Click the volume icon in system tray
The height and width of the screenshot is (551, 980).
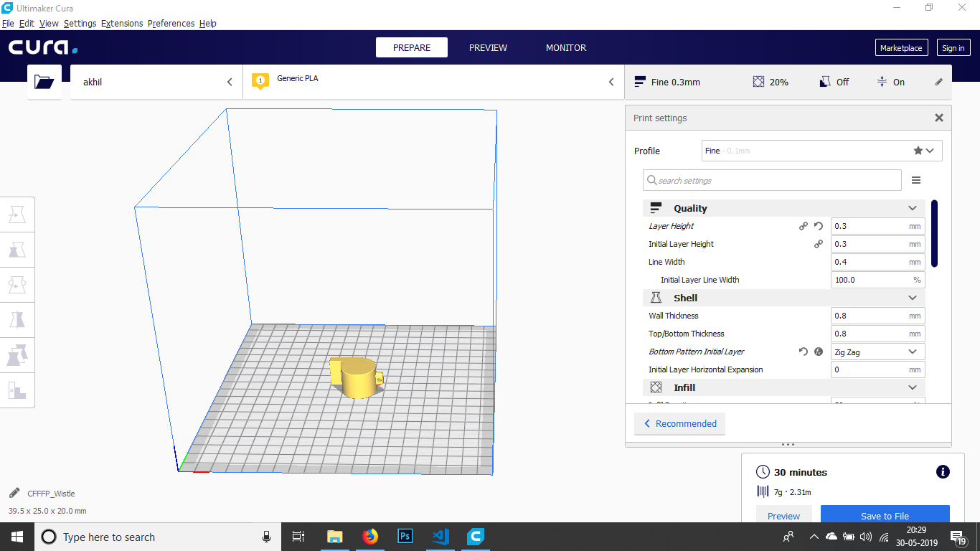pos(866,537)
